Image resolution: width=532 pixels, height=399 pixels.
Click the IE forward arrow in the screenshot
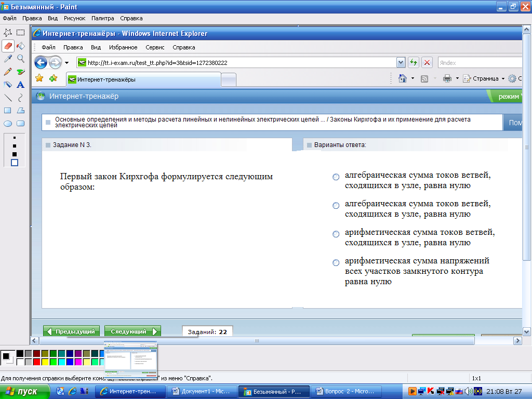coord(55,62)
